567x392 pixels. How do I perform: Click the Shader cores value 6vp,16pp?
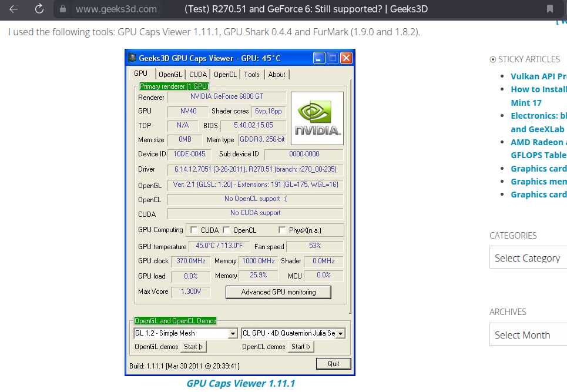click(269, 112)
